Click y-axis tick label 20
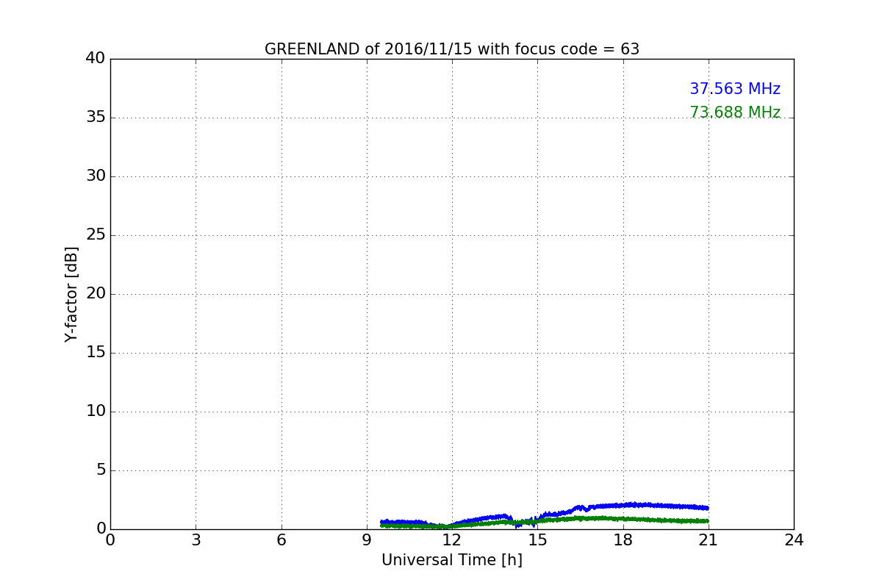 [96, 294]
